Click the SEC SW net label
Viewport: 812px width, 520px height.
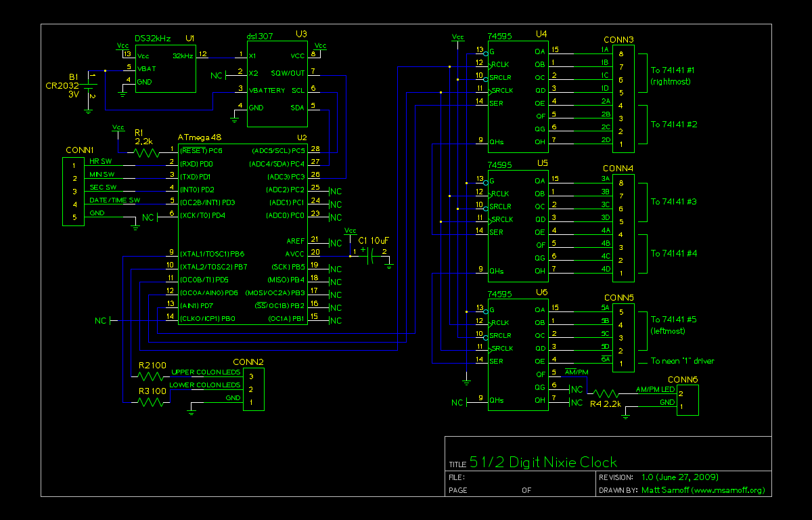tap(103, 187)
